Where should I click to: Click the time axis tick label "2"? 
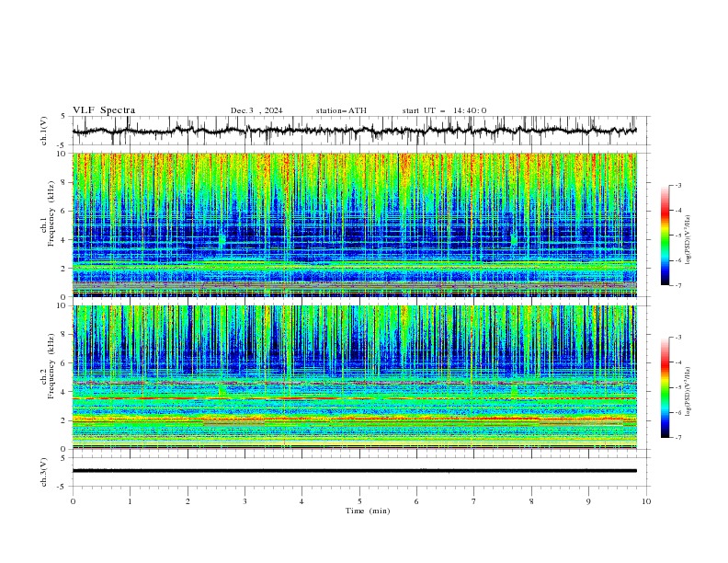[188, 501]
